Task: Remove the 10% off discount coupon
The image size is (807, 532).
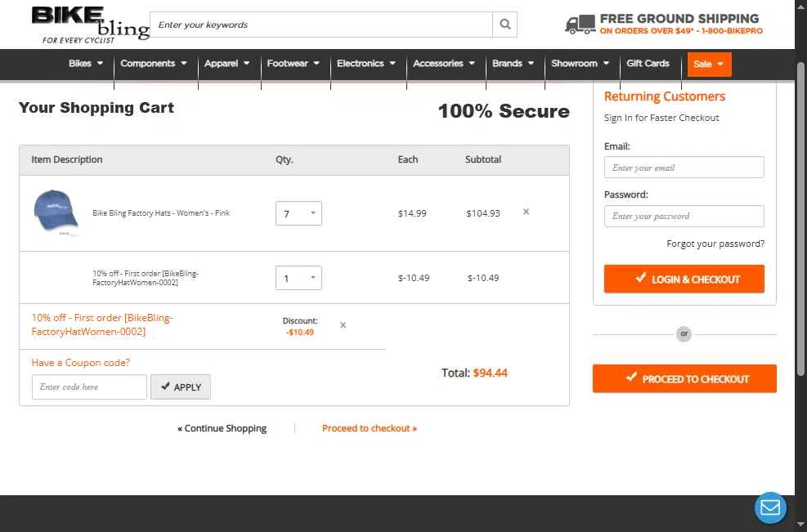Action: coord(343,325)
